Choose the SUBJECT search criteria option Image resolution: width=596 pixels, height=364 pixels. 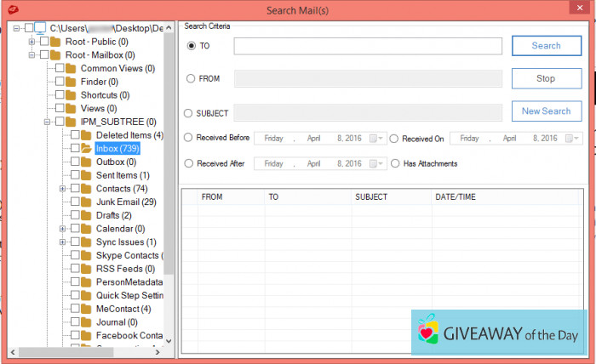pos(188,112)
